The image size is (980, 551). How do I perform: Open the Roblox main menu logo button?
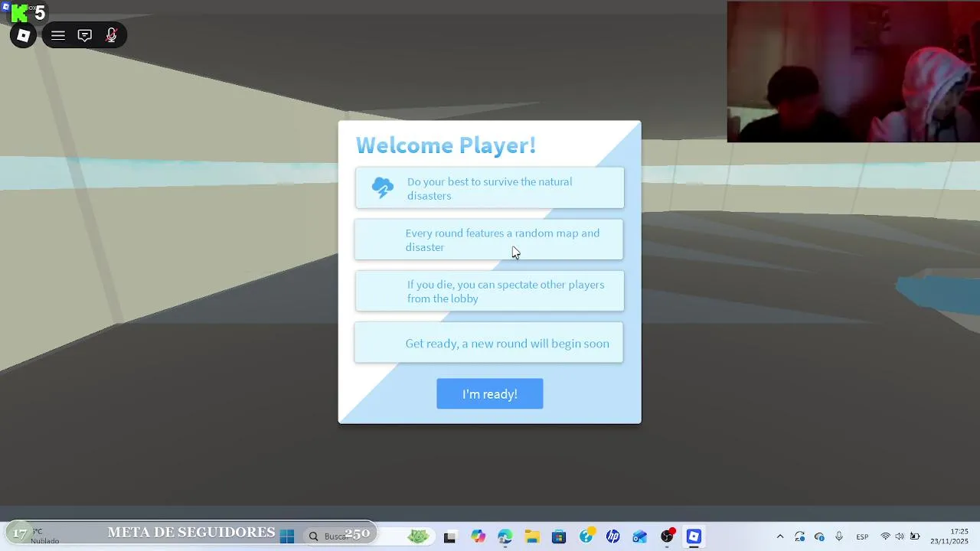coord(23,35)
